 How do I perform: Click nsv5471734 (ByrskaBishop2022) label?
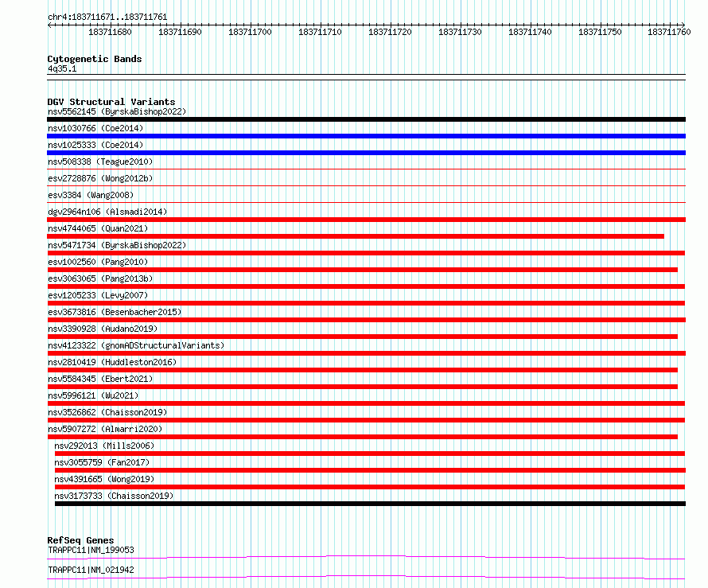tap(117, 245)
